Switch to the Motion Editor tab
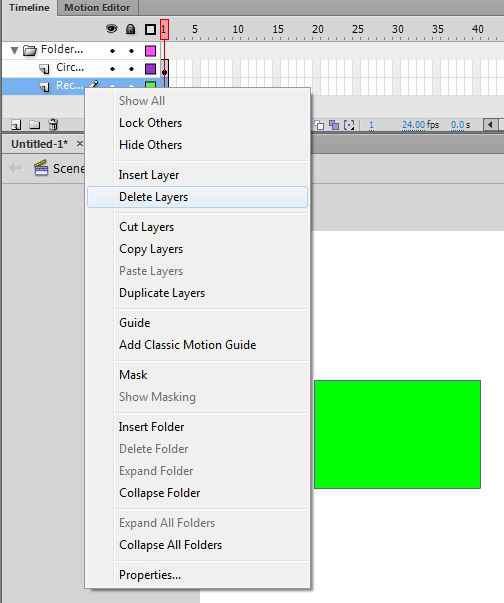 pyautogui.click(x=97, y=8)
